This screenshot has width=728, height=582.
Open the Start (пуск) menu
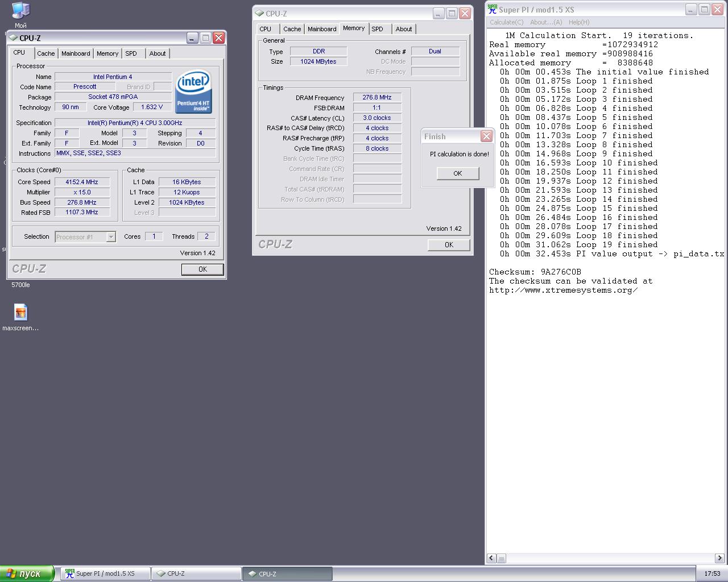tap(27, 573)
